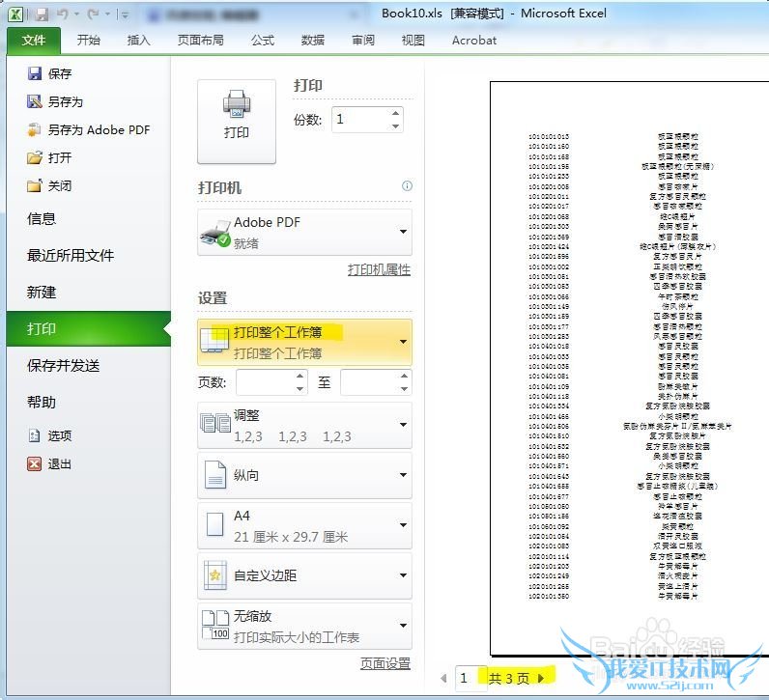Click 退出 to exit Excel
This screenshot has height=700, width=769.
(x=49, y=463)
